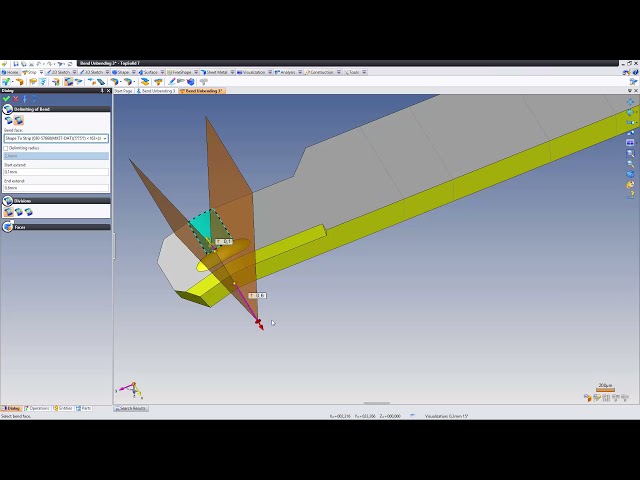Expand the Faces section

click(7, 227)
